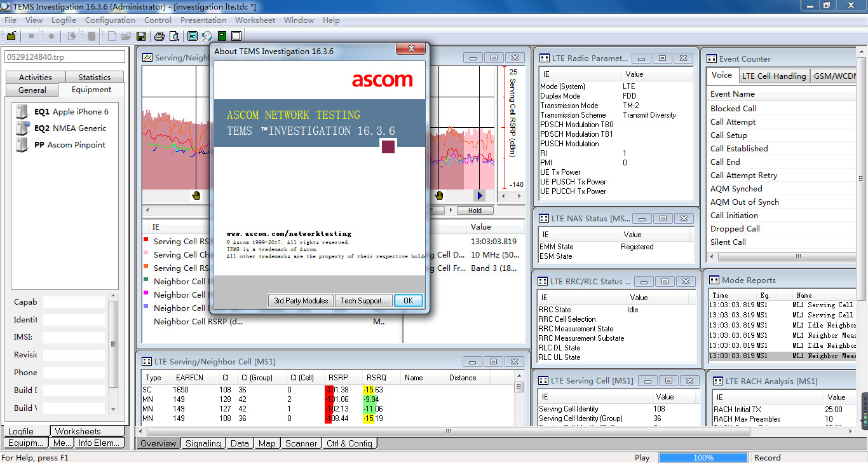Click the cyan list window toolbar icon
The width and height of the screenshot is (868, 463).
tap(192, 36)
